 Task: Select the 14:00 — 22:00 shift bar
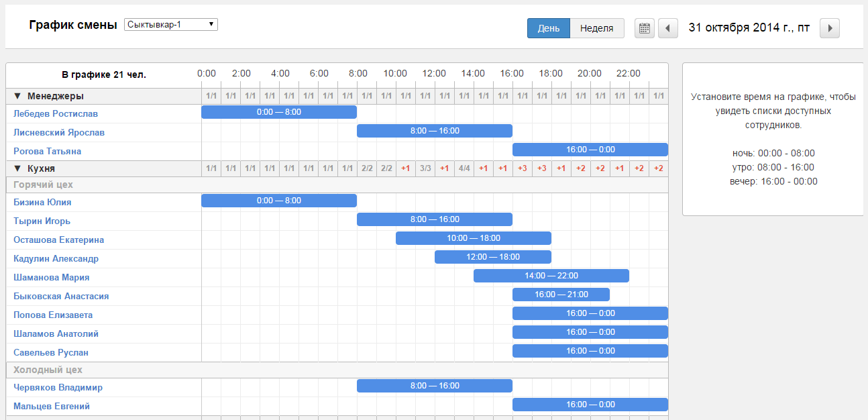[551, 276]
